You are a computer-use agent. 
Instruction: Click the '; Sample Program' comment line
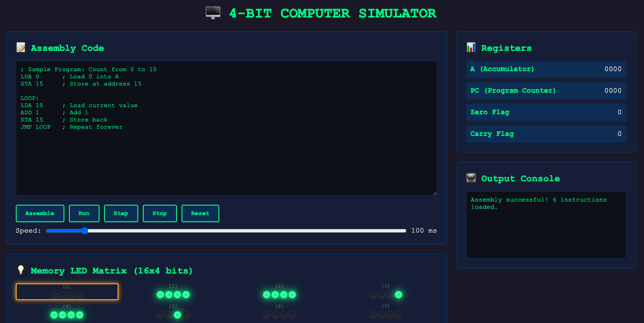pyautogui.click(x=88, y=69)
